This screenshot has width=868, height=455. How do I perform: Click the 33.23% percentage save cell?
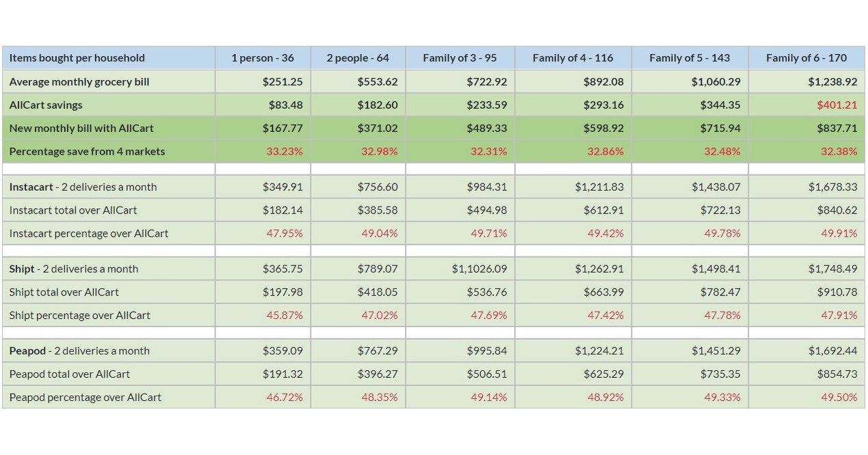coord(263,152)
